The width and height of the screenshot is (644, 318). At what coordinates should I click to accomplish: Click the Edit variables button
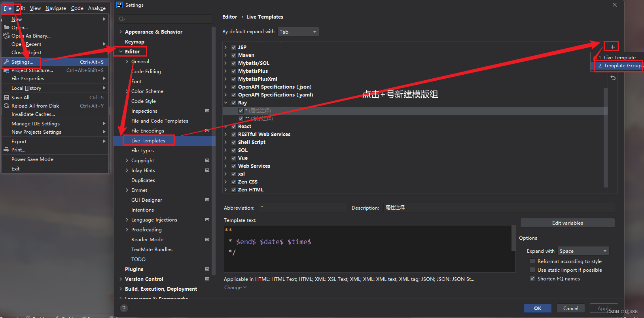coord(567,223)
